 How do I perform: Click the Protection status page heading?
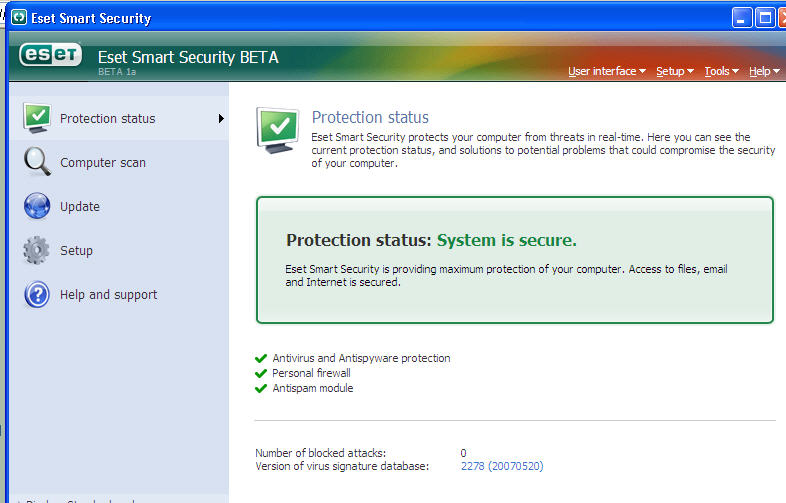[370, 117]
